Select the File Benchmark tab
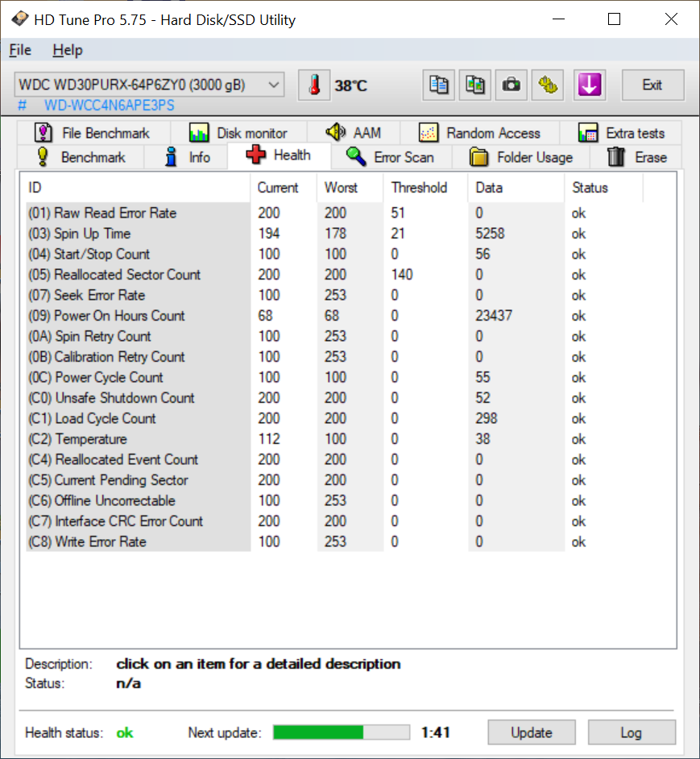Viewport: 700px width, 759px height. [94, 133]
